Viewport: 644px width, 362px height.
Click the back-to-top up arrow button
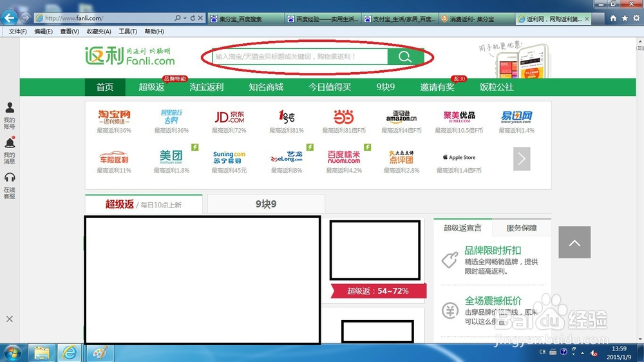click(574, 242)
